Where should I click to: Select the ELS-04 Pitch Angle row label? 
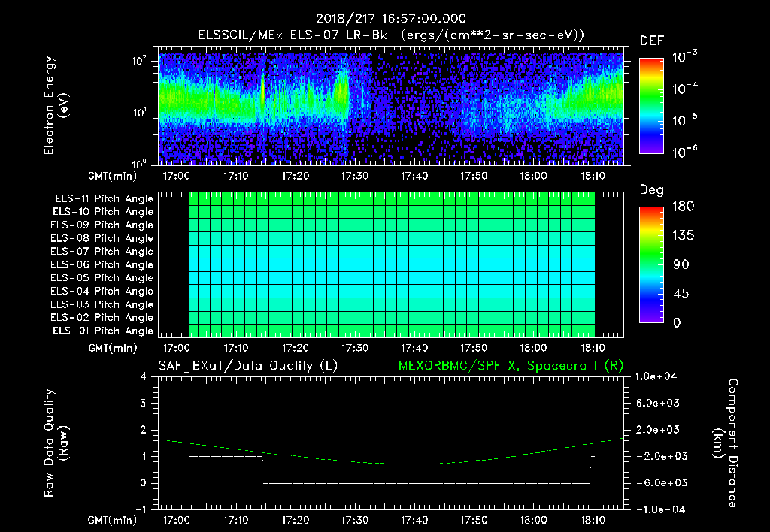tap(102, 292)
